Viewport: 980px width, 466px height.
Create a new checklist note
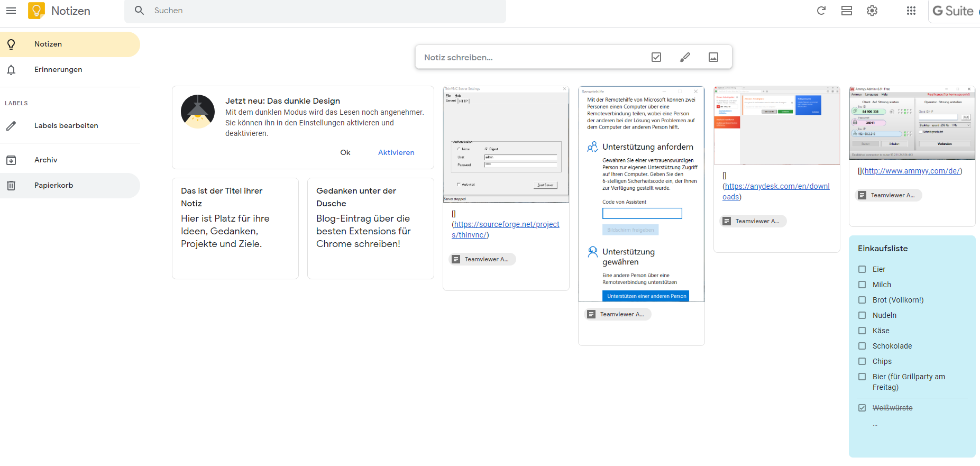[656, 57]
